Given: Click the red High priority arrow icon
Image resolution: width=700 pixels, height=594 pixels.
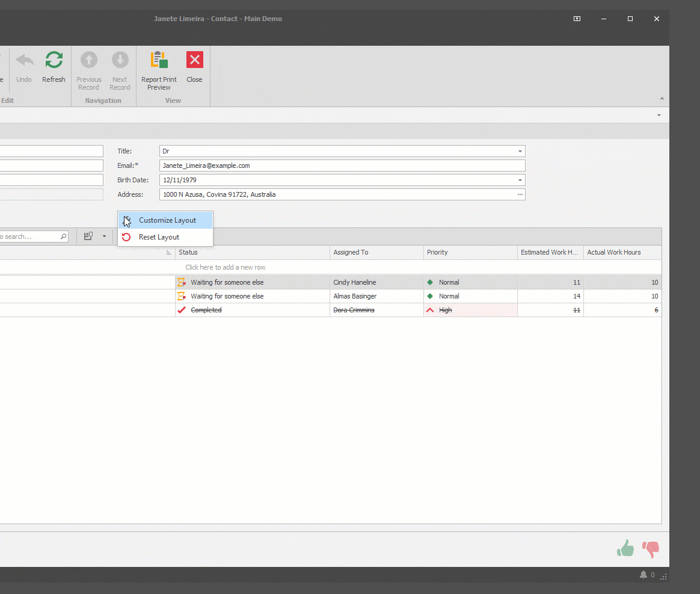Looking at the screenshot, I should tap(430, 310).
